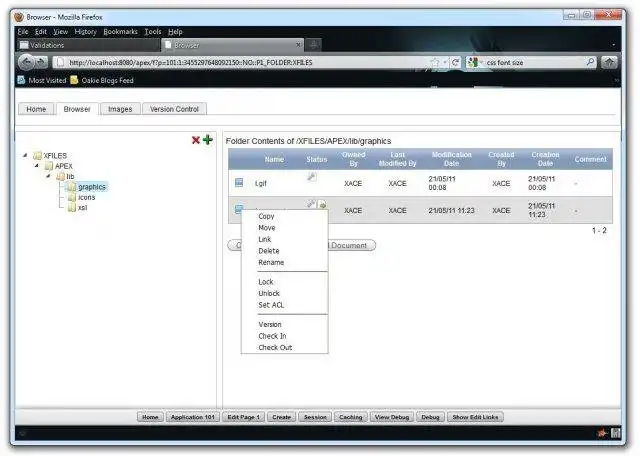Click the browser back arrow button
Screen dimensions: 640x456
coord(27,62)
